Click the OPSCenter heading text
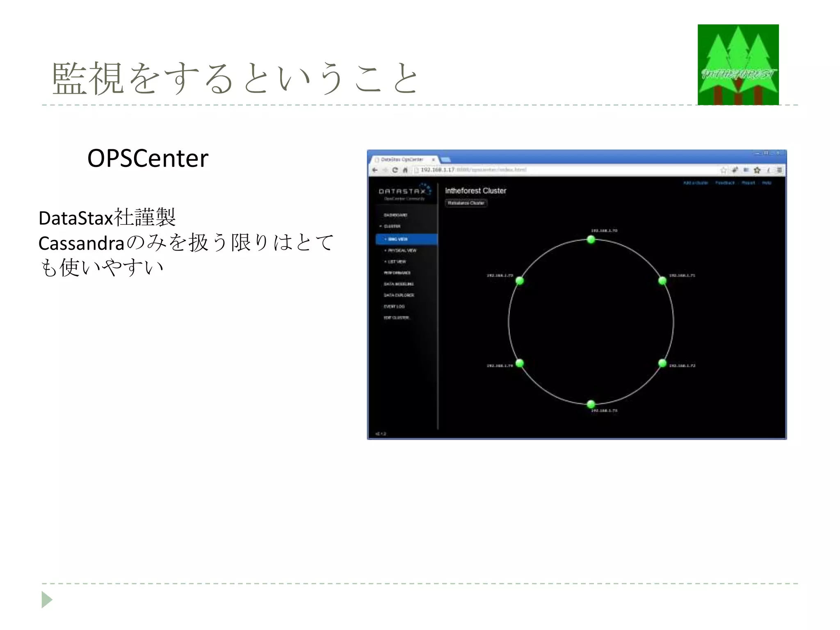Screen dimensions: 840x630 [x=148, y=158]
